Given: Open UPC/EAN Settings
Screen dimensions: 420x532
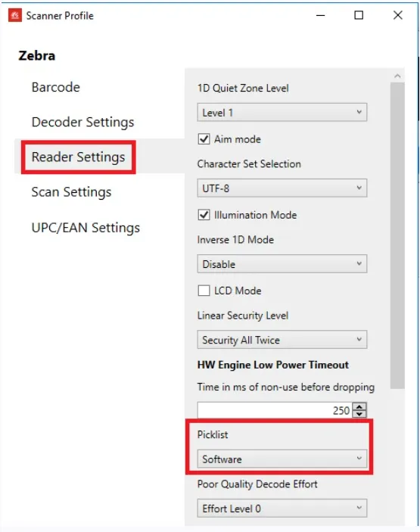Looking at the screenshot, I should click(86, 228).
